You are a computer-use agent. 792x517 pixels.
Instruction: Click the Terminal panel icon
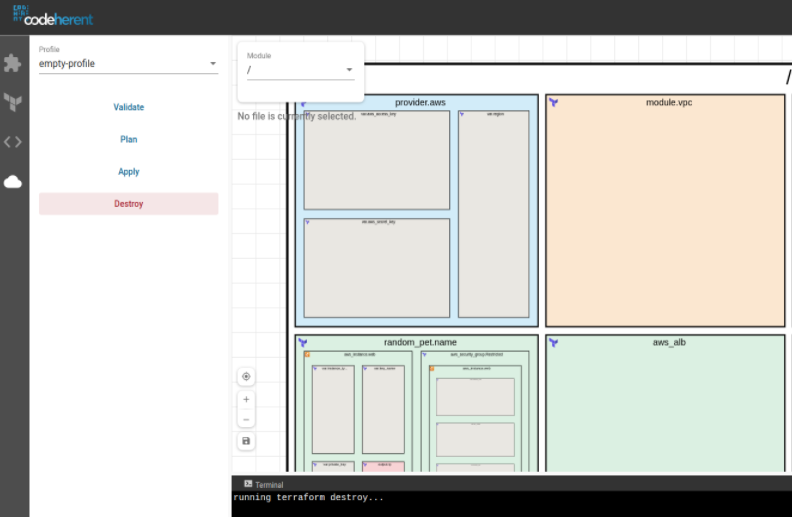tap(248, 484)
